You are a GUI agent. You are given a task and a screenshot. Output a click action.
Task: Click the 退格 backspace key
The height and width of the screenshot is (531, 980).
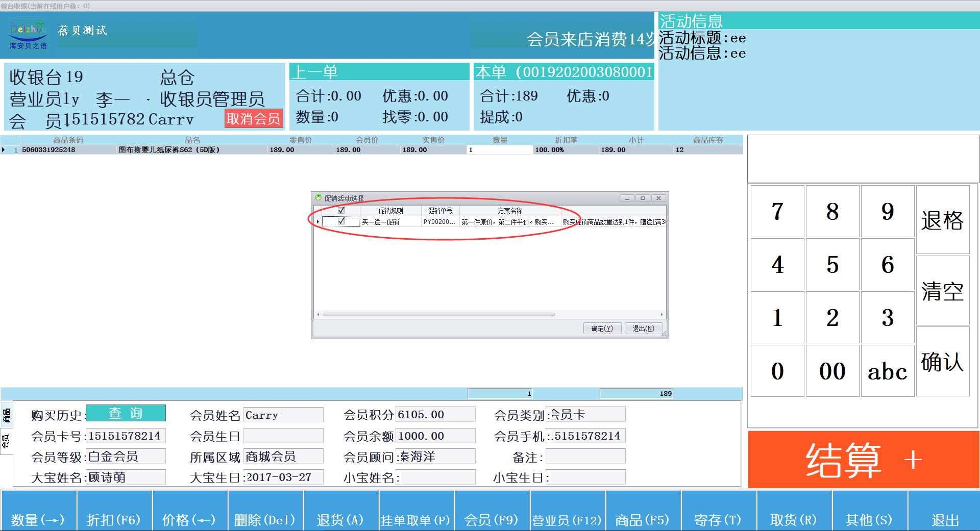coord(943,220)
